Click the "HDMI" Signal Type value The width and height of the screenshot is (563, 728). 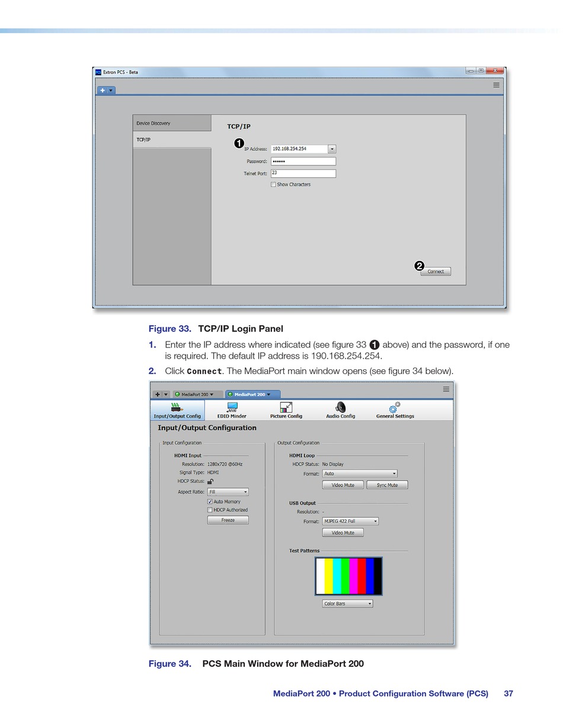click(213, 472)
